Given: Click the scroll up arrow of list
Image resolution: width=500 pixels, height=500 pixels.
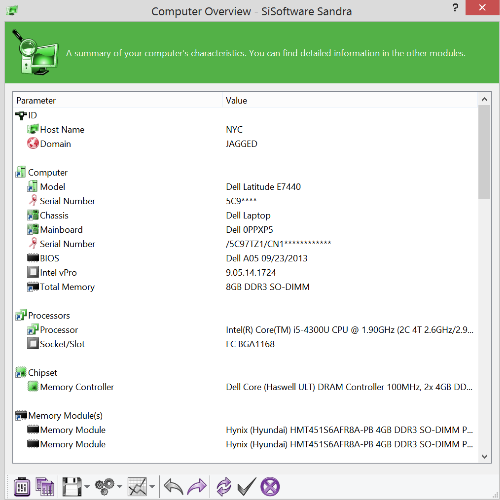Looking at the screenshot, I should click(x=484, y=99).
